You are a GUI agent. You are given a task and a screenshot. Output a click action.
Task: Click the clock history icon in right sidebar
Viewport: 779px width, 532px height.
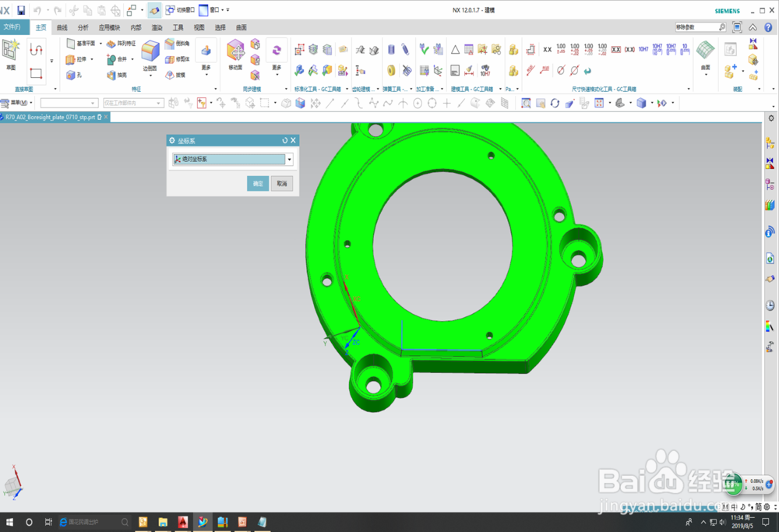[770, 306]
